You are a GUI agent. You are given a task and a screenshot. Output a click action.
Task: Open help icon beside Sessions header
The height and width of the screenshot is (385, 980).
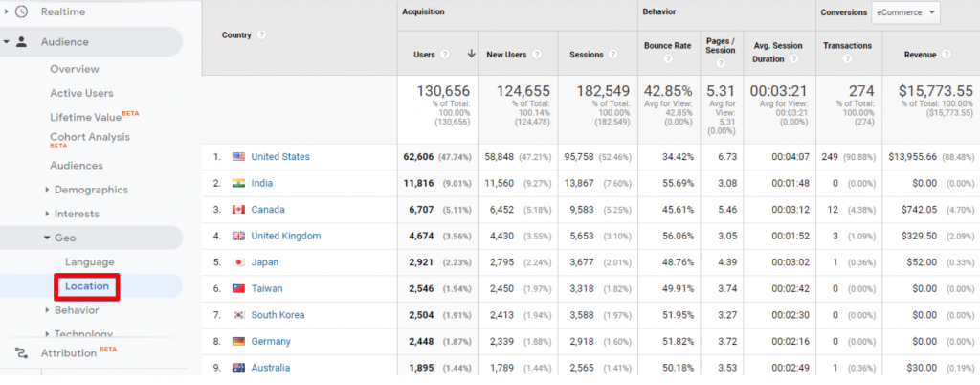[613, 55]
